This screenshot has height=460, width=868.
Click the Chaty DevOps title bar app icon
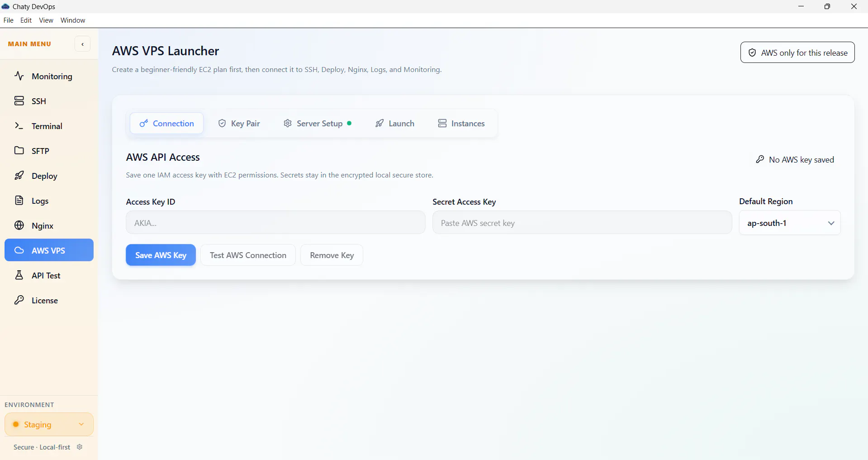click(5, 6)
